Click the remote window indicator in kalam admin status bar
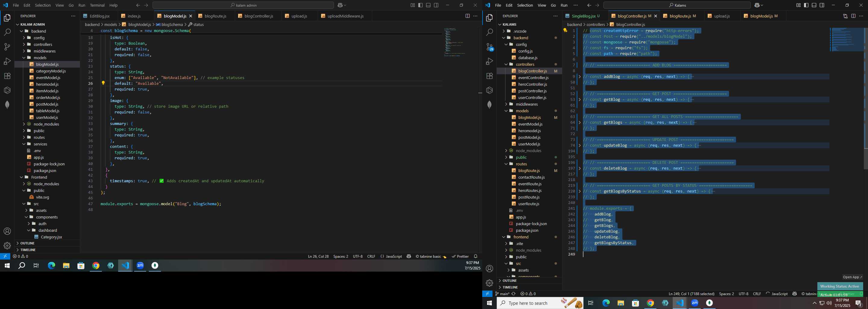868x309 pixels. tap(5, 256)
